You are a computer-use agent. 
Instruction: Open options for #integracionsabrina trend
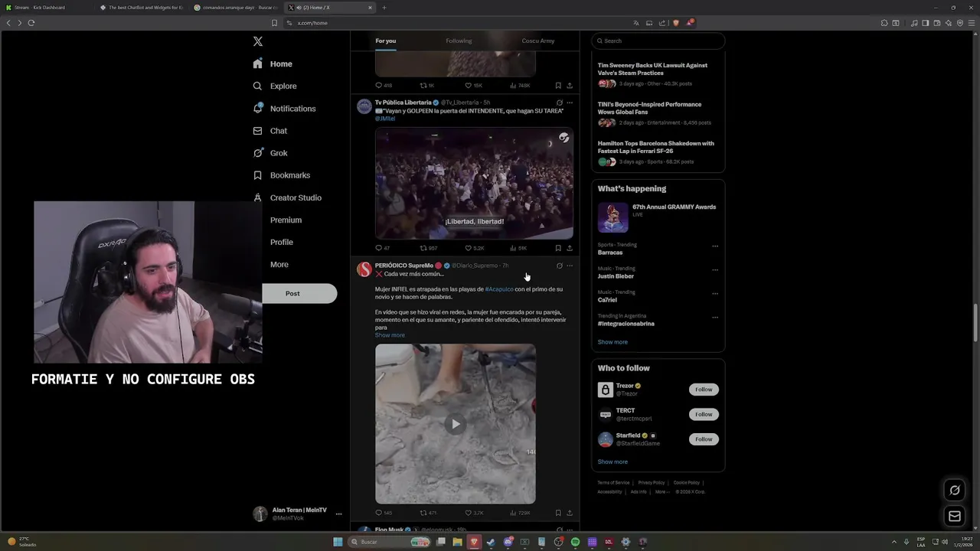715,318
